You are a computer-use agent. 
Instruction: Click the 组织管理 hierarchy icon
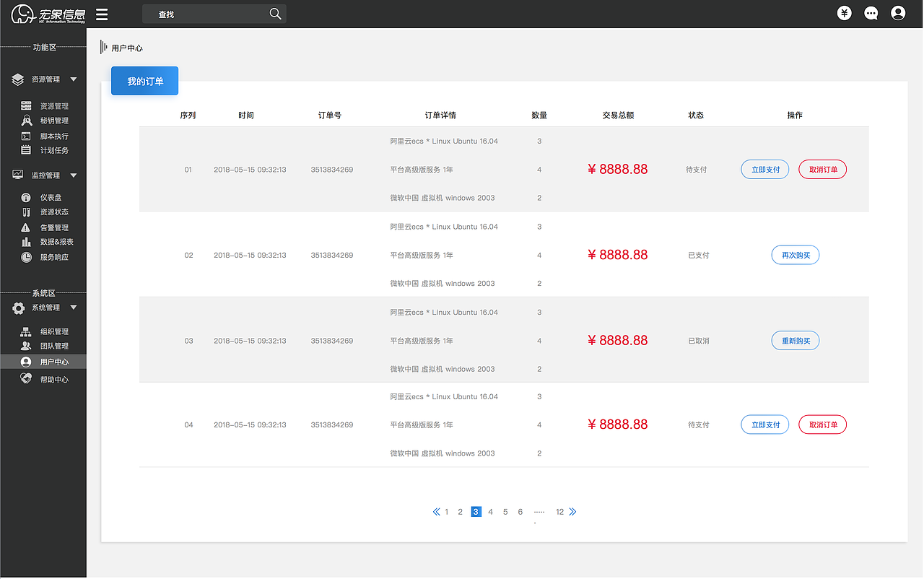point(26,331)
